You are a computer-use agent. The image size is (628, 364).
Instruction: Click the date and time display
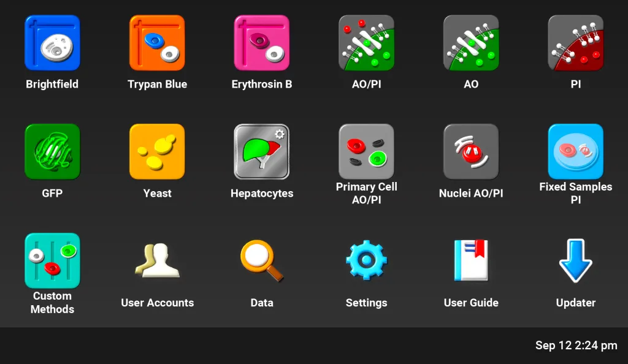coord(575,345)
